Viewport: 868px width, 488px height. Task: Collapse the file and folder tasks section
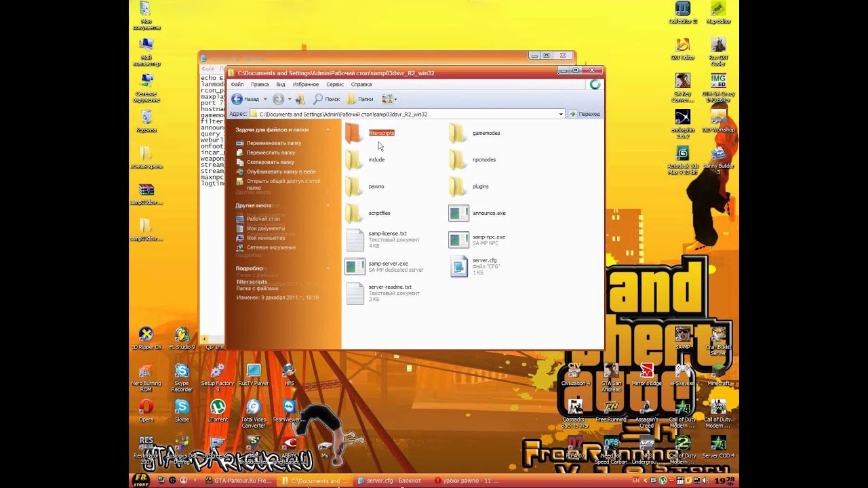point(328,129)
